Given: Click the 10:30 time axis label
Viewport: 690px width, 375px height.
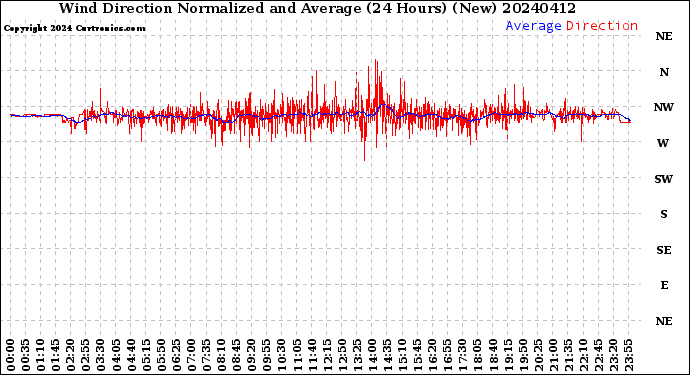Looking at the screenshot, I should pyautogui.click(x=281, y=355).
